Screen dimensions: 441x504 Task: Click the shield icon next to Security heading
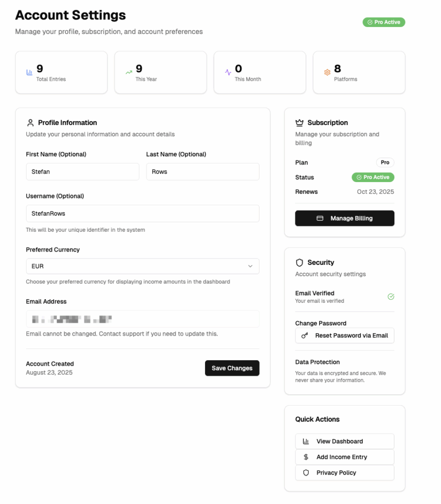tap(299, 263)
